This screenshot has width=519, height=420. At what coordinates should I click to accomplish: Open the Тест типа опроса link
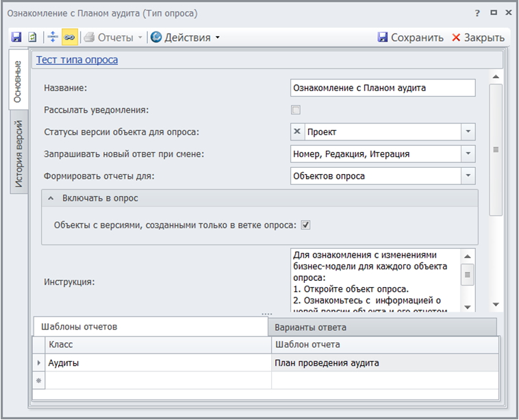pyautogui.click(x=77, y=60)
